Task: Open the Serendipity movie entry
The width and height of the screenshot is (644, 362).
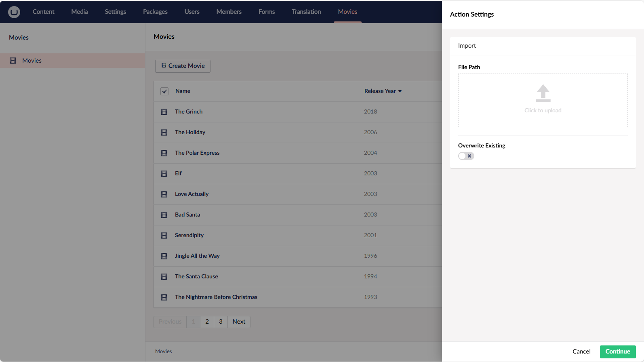Action: 189,236
